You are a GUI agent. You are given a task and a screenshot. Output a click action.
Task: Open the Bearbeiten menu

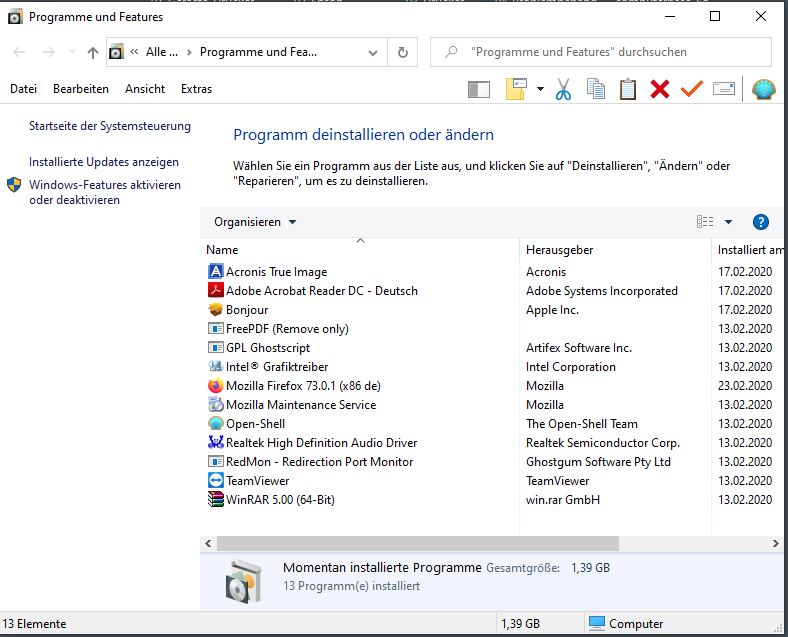pyautogui.click(x=80, y=89)
